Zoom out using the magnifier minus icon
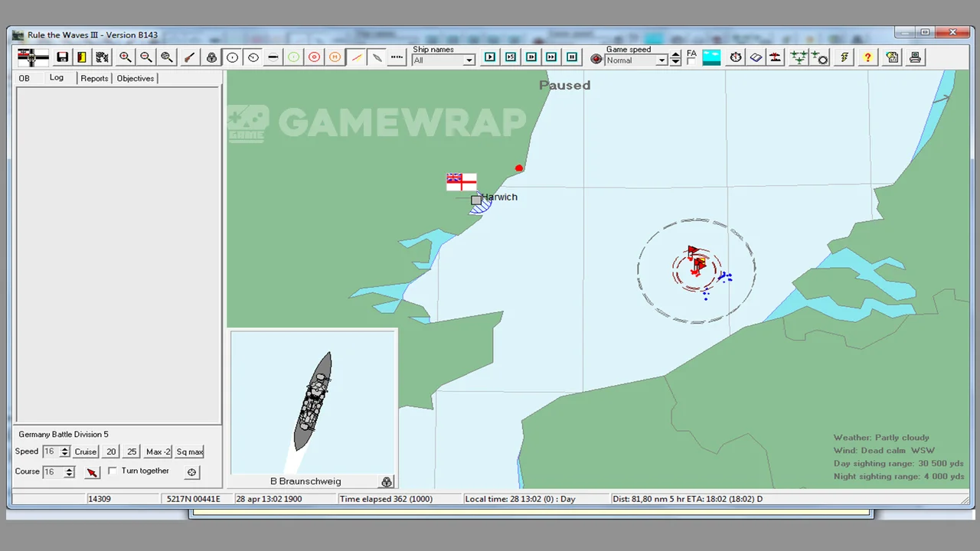Viewport: 980px width, 551px height. coord(145,57)
